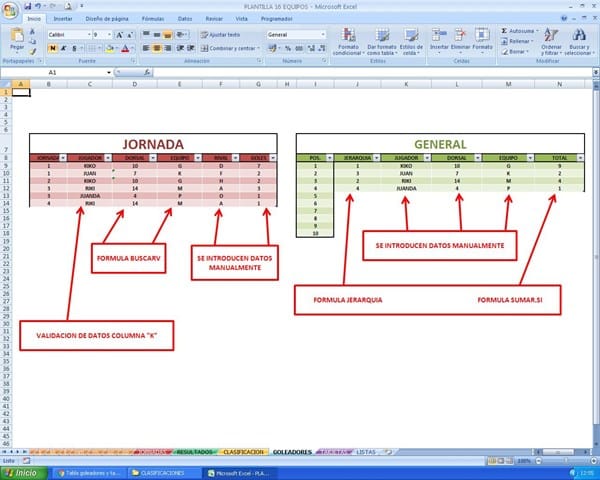The image size is (600, 480).
Task: Open Rellenar fill menu
Action: point(517,41)
